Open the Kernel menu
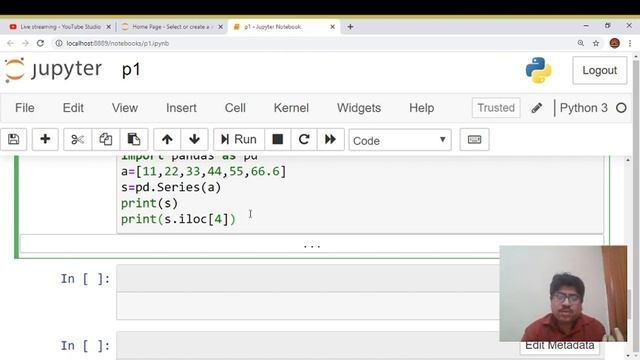The height and width of the screenshot is (360, 640). tap(291, 108)
